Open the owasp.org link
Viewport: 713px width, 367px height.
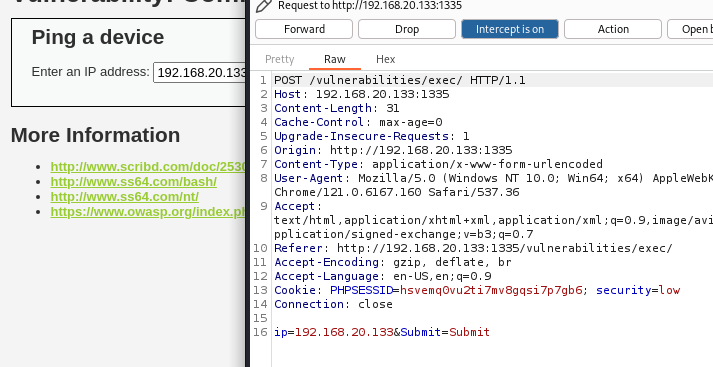pyautogui.click(x=148, y=211)
